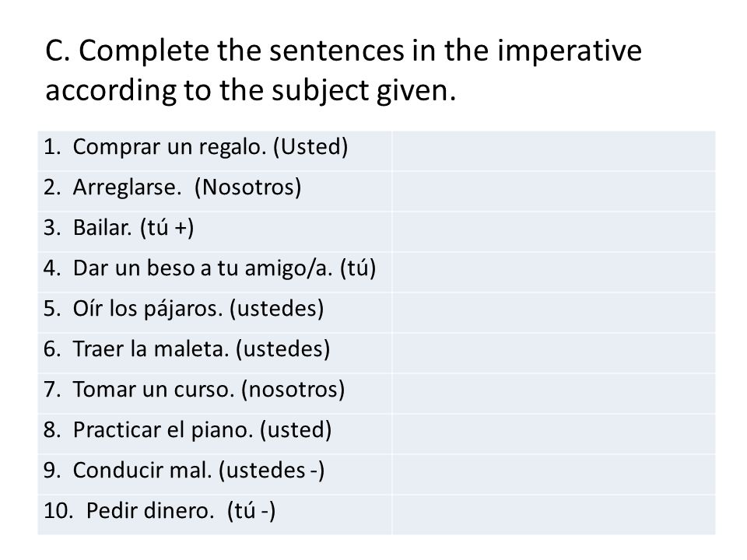This screenshot has height=560, width=747.
Task: Click the answer cell for 'Tomar un curso'
Action: pyautogui.click(x=553, y=394)
